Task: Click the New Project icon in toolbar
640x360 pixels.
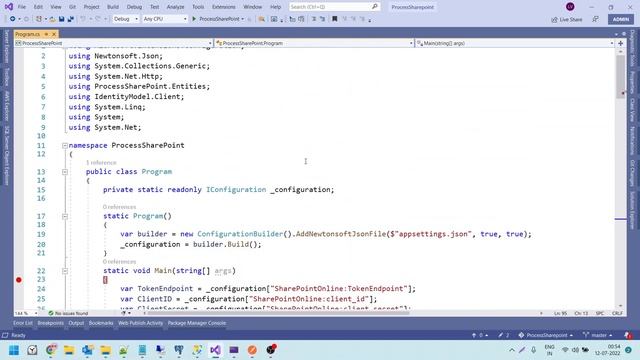Action: click(x=39, y=19)
